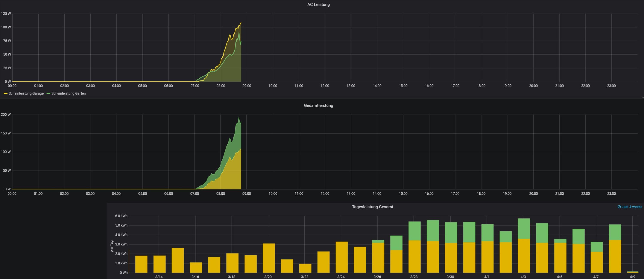Open the Tagesleistung Gesamt panel title menu
The image size is (644, 279).
click(372, 207)
